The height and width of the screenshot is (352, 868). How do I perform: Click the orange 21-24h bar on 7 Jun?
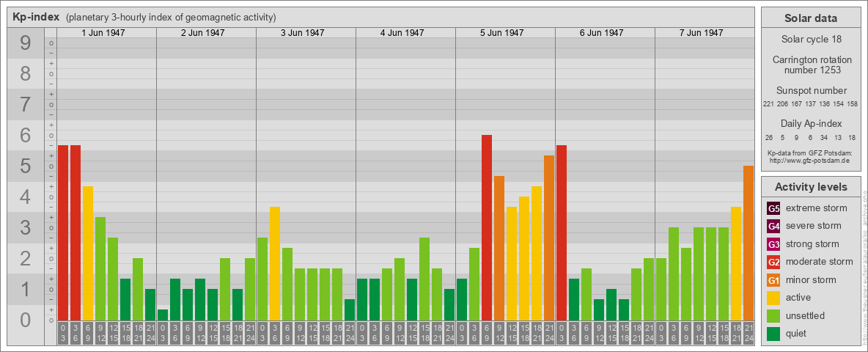748,243
